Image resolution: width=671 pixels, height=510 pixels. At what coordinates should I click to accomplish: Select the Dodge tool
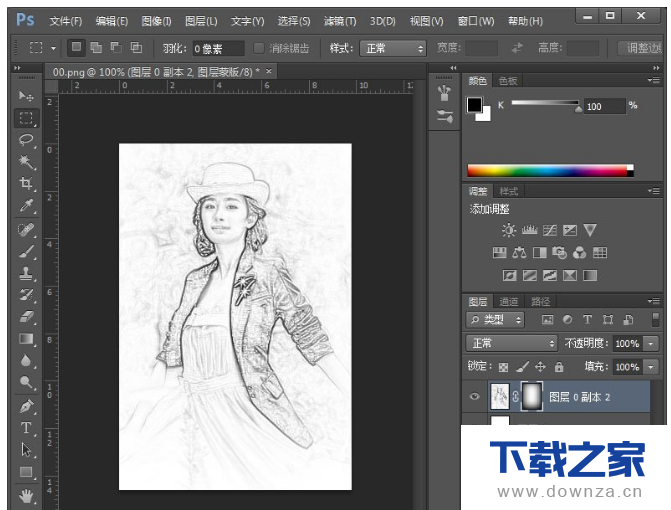(26, 382)
